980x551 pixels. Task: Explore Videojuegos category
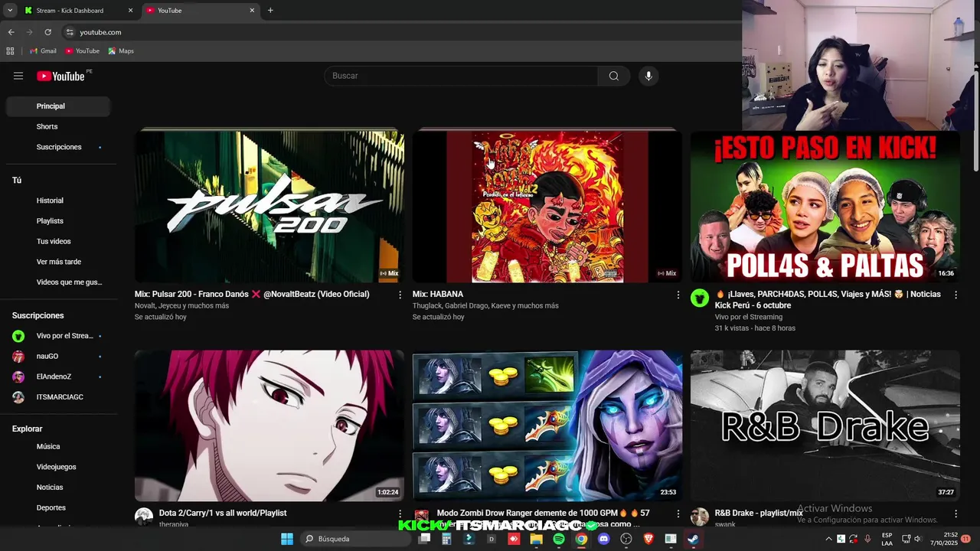(x=58, y=467)
